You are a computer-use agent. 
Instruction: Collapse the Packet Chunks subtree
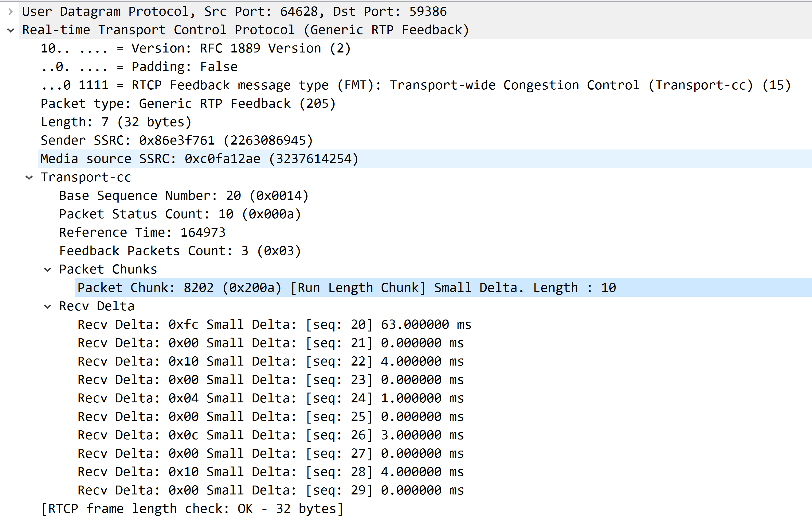(48, 269)
